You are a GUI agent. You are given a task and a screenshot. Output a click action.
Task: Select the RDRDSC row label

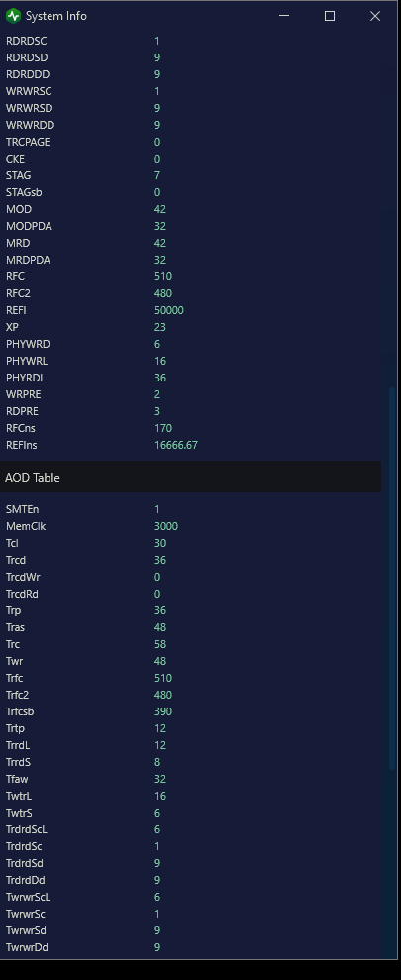click(26, 41)
